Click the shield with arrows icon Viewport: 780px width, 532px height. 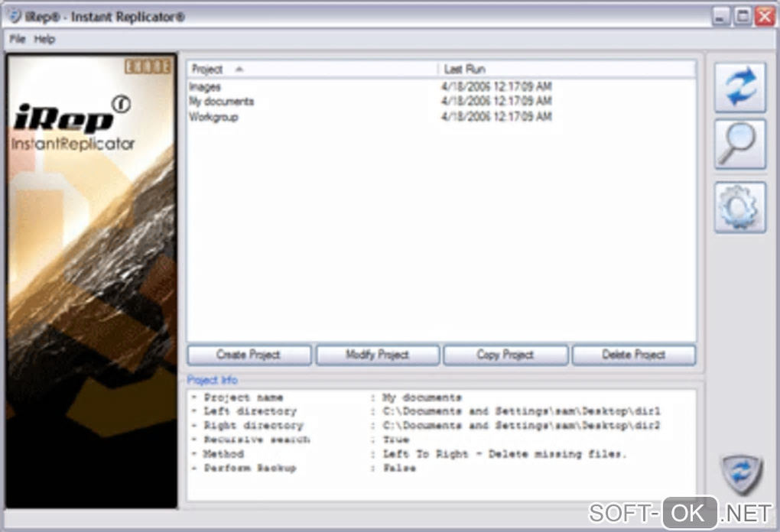[x=742, y=474]
